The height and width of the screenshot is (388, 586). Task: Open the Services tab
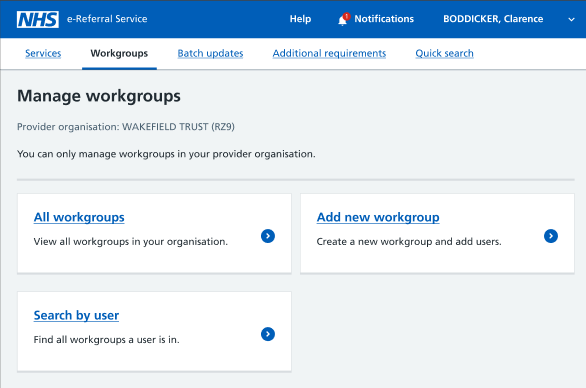coord(43,53)
